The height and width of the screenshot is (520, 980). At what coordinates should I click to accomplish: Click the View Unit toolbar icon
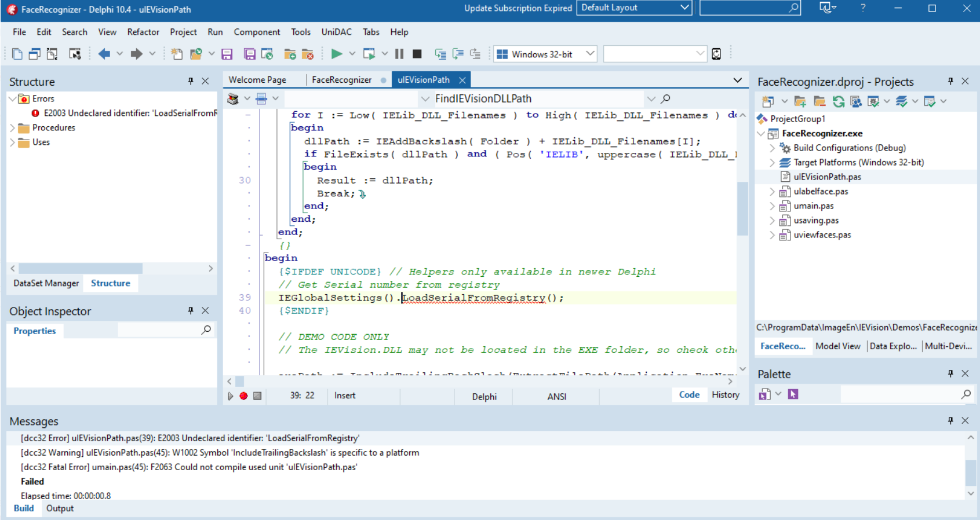tap(17, 54)
